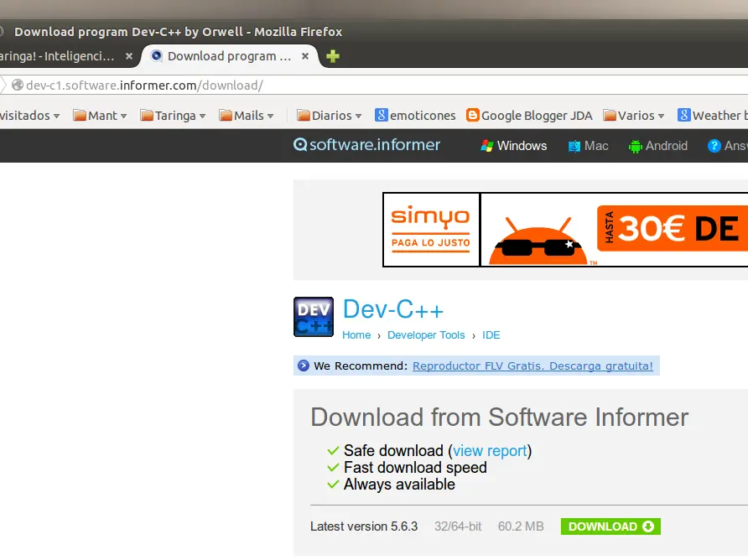The height and width of the screenshot is (560, 748).
Task: Click the blue question mark Answers icon
Action: 714,146
